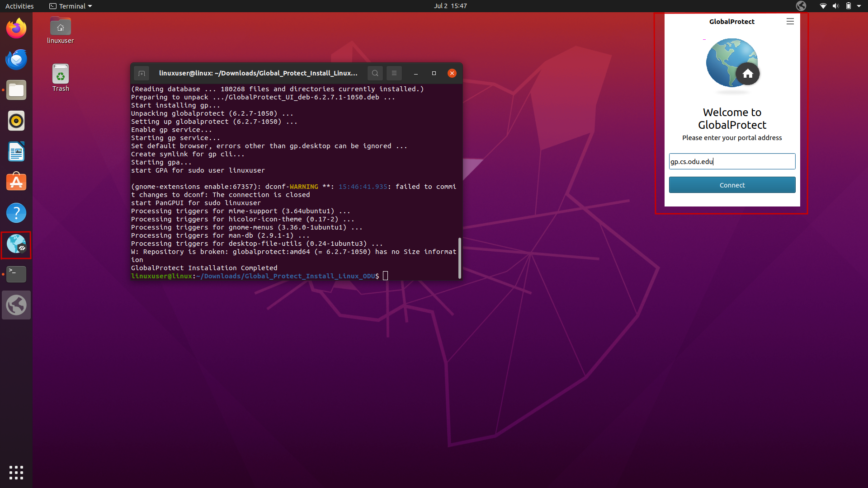Viewport: 868px width, 488px height.
Task: Click the 'GlobalProtect Installation Completed' text
Action: pyautogui.click(x=204, y=268)
